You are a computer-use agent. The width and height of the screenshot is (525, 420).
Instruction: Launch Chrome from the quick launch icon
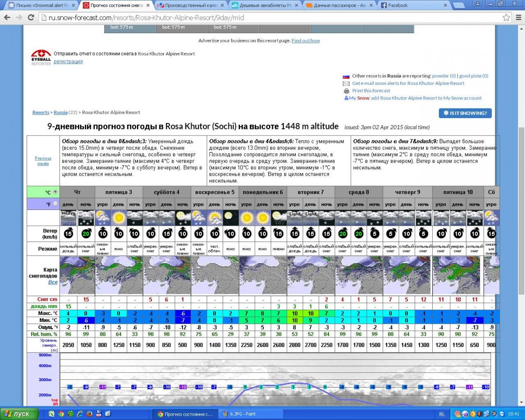tap(61, 414)
